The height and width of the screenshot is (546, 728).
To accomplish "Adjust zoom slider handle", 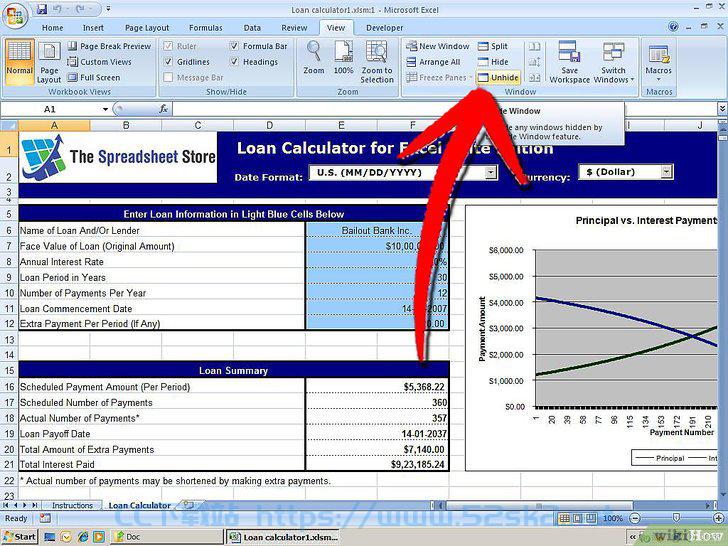I will coord(676,518).
